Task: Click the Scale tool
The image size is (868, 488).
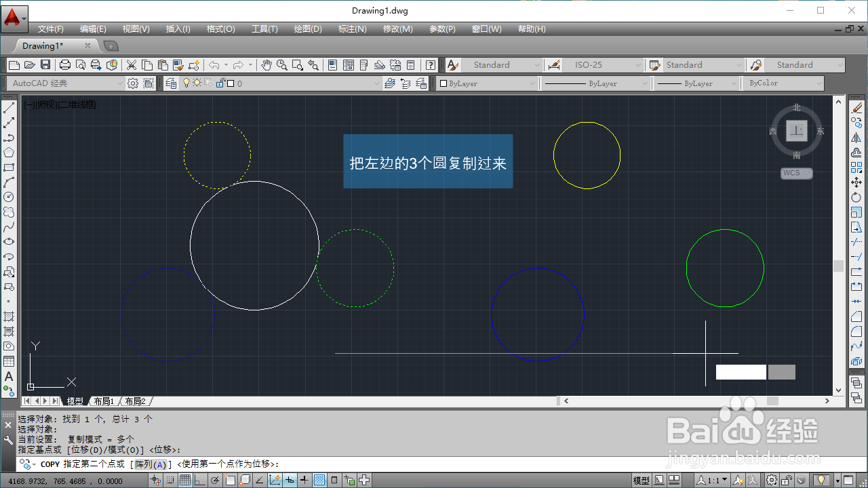Action: [x=856, y=212]
